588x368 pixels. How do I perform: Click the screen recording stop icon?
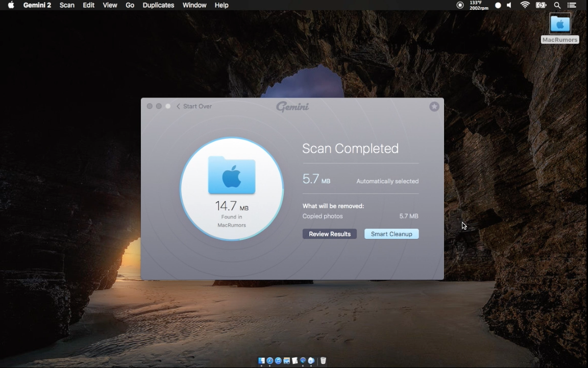tap(460, 5)
